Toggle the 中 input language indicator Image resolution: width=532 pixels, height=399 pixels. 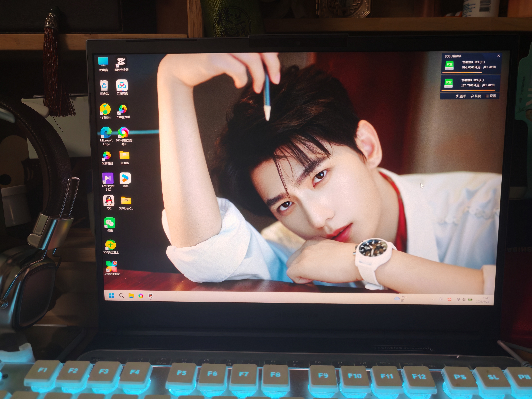440,299
